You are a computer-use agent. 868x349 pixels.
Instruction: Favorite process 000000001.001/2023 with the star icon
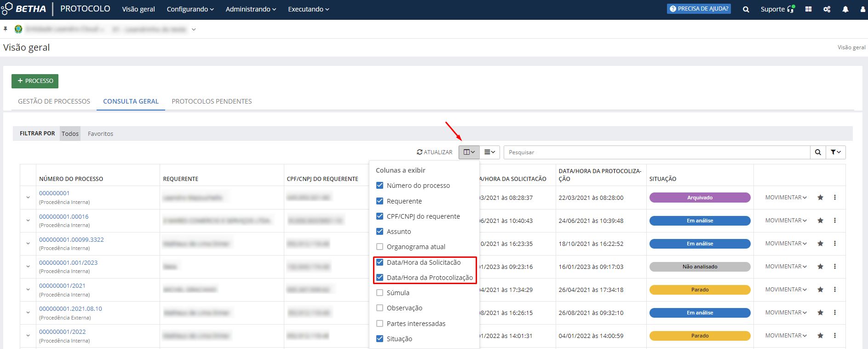[x=820, y=267]
